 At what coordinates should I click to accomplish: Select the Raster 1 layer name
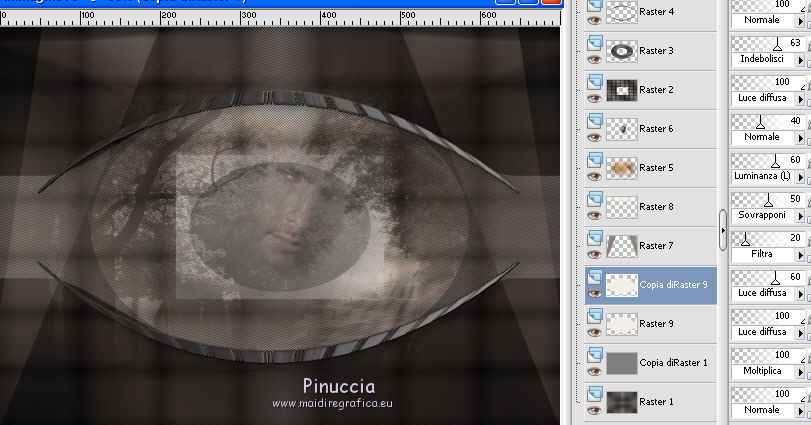point(656,402)
